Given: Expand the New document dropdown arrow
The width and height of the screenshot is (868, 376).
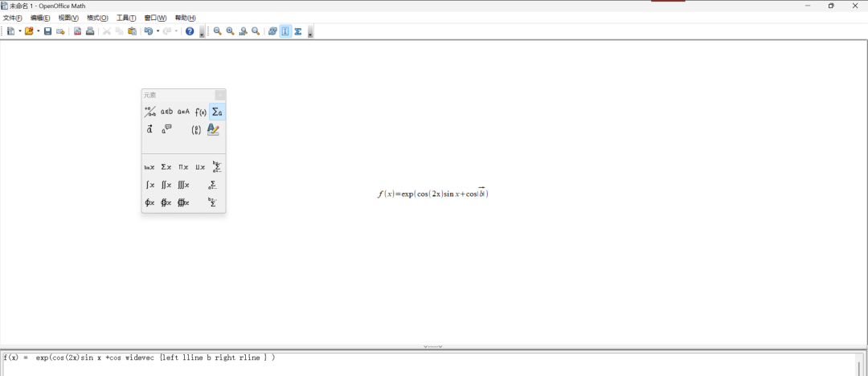Looking at the screenshot, I should [x=20, y=31].
